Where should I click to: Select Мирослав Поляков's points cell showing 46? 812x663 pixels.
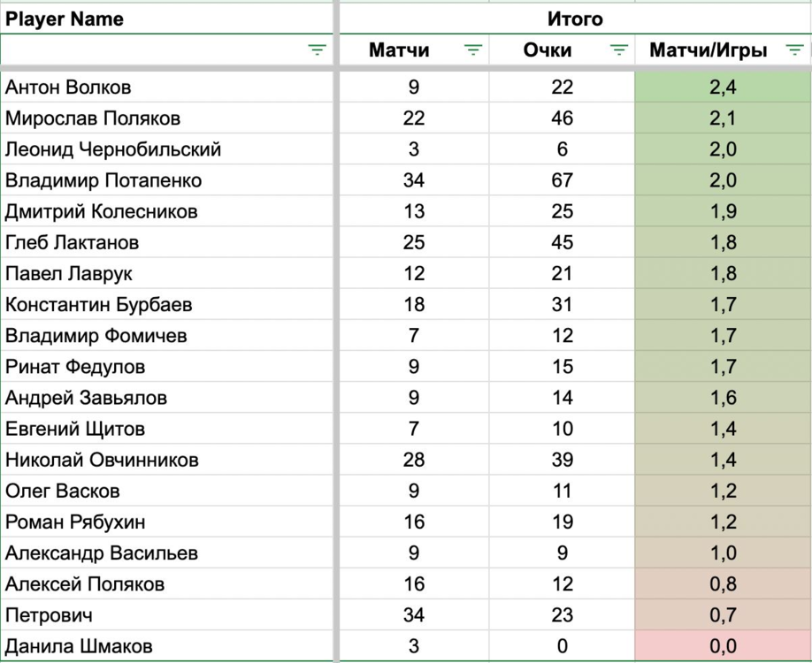(562, 118)
